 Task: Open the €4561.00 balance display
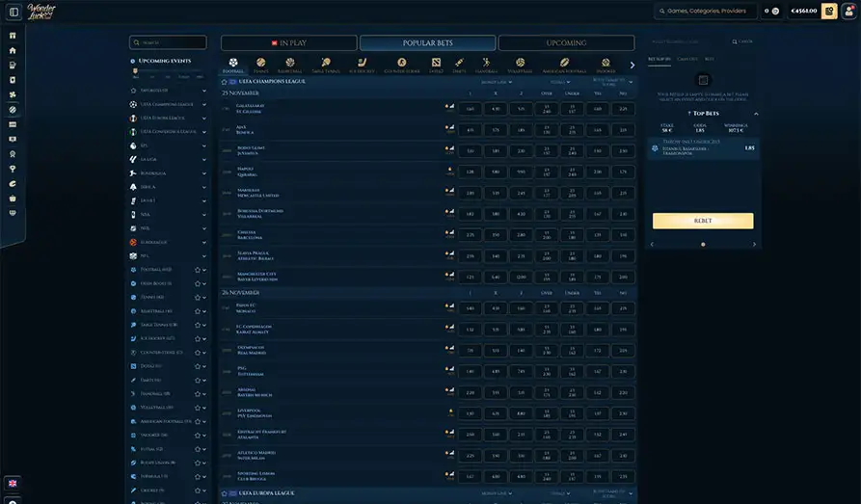(804, 11)
